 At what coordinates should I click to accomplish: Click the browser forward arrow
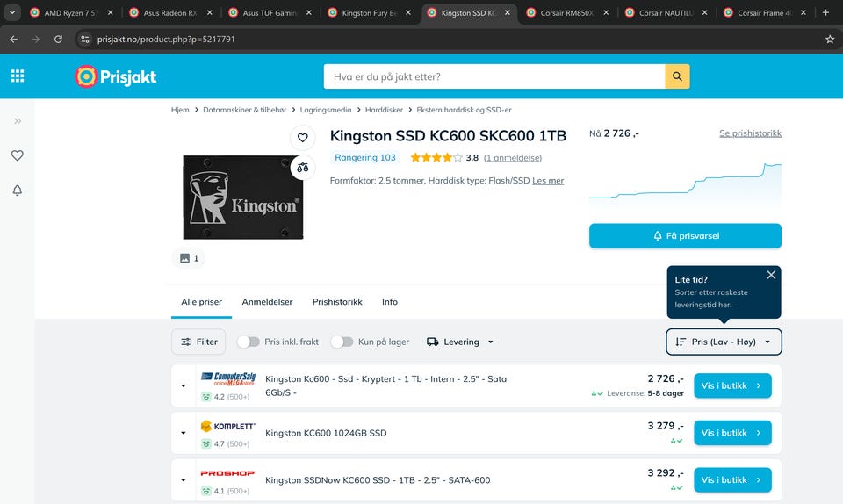(x=35, y=40)
